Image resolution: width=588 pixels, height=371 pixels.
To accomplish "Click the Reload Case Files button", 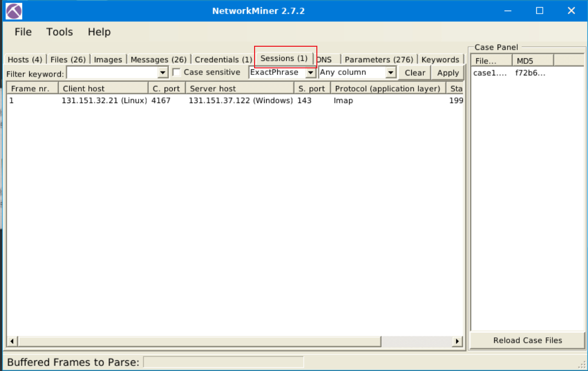I will point(527,340).
